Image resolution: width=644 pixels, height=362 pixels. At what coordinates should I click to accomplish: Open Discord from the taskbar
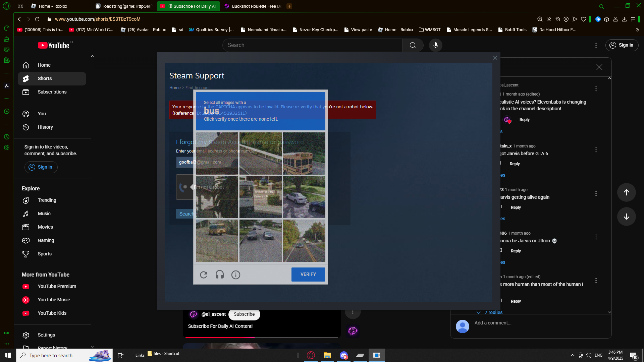pos(344,355)
